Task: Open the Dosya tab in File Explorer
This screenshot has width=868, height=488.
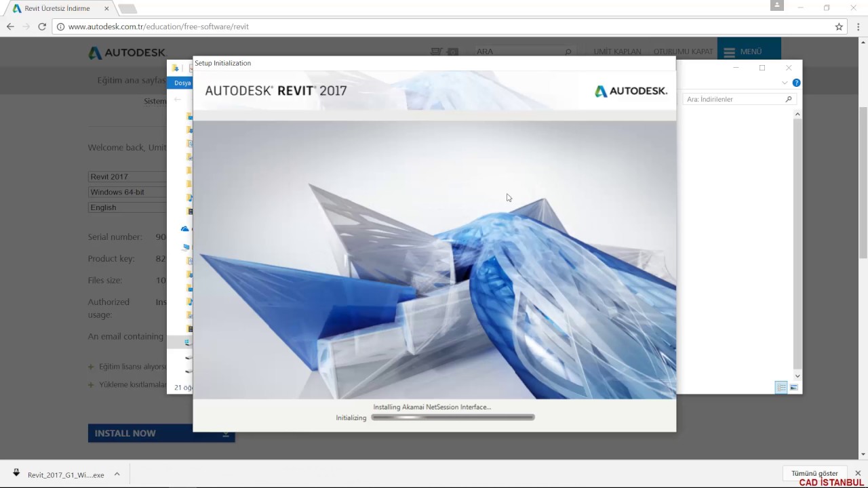Action: 182,83
